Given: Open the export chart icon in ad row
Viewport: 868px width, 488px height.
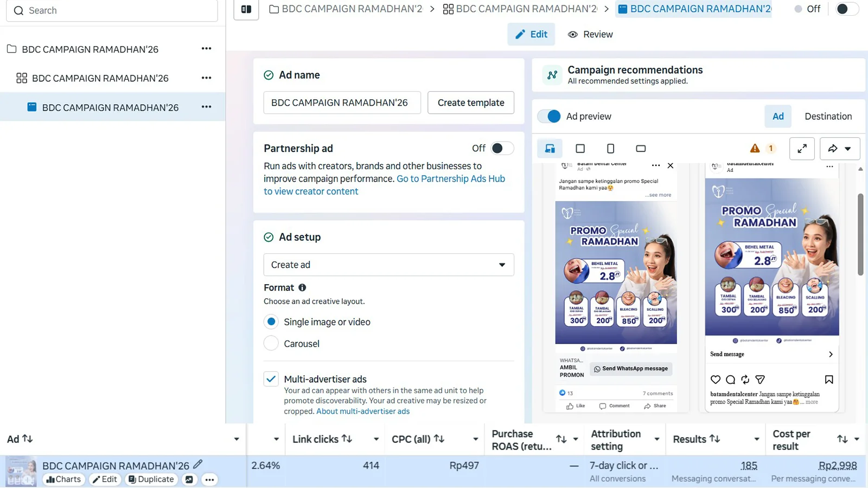Looking at the screenshot, I should pos(189,479).
